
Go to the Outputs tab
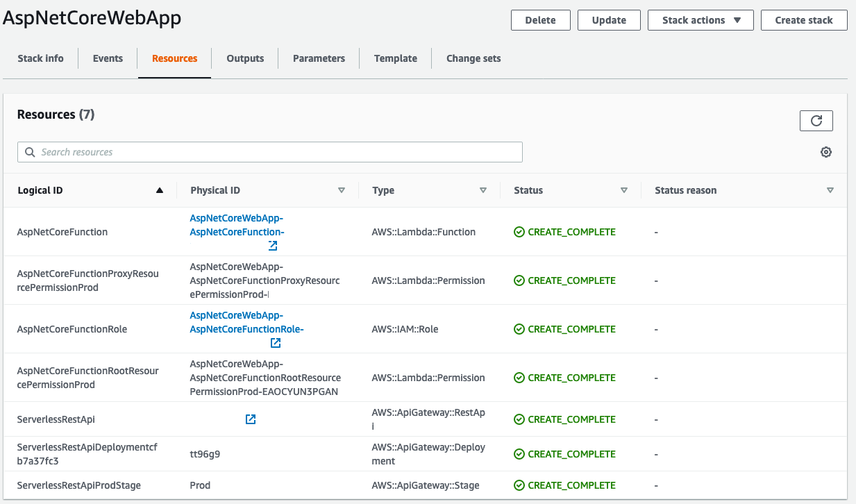tap(245, 58)
